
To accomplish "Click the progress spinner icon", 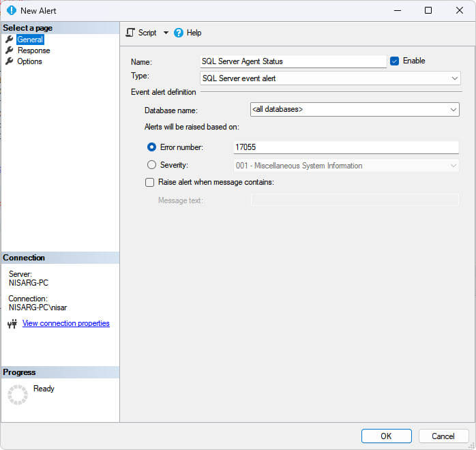I will click(x=18, y=395).
